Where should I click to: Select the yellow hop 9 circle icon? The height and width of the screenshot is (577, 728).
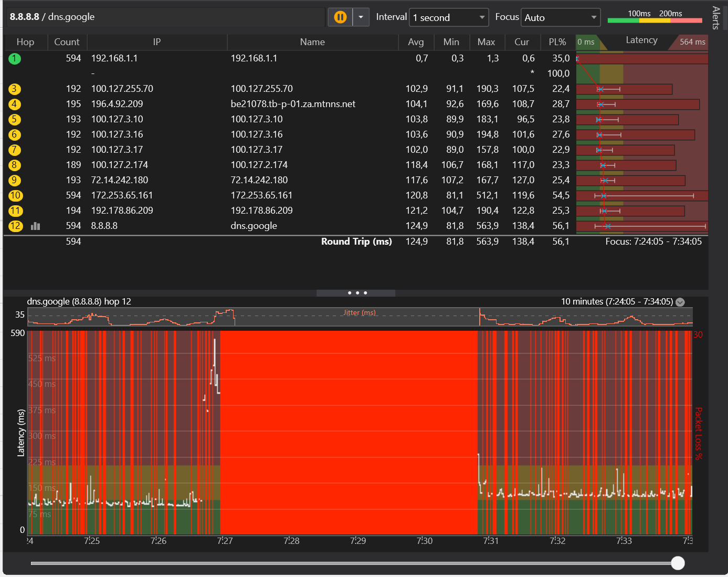(x=15, y=181)
